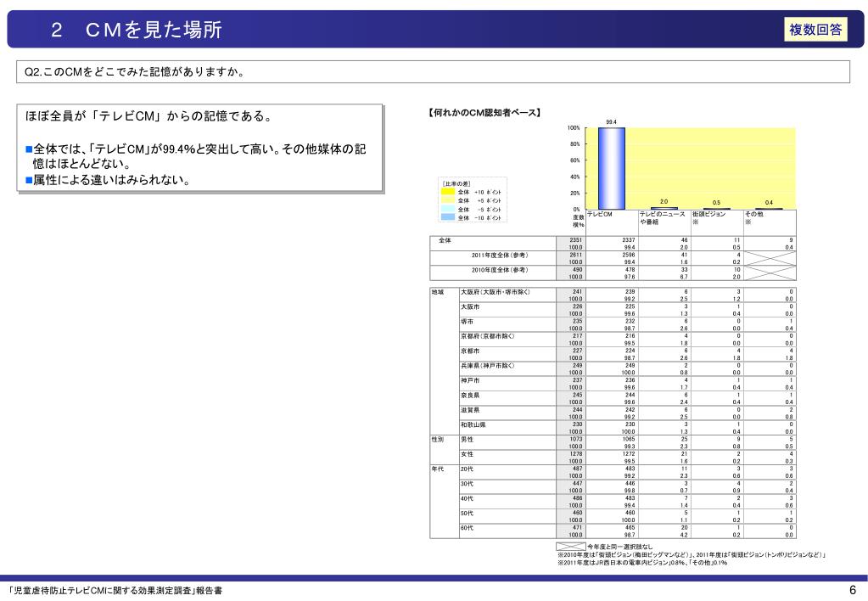Click the '性別' section label
This screenshot has height=601, width=868.
pos(437,439)
